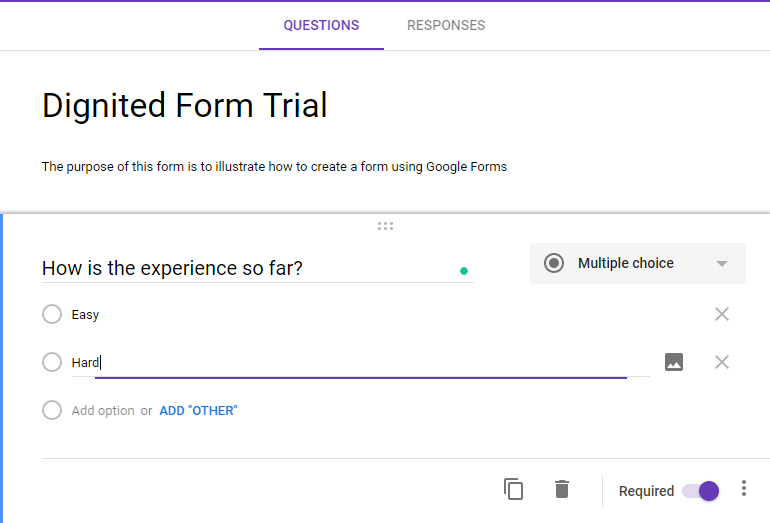Grab the six-dot drag handle
Image resolution: width=770 pixels, height=523 pixels.
[x=385, y=226]
